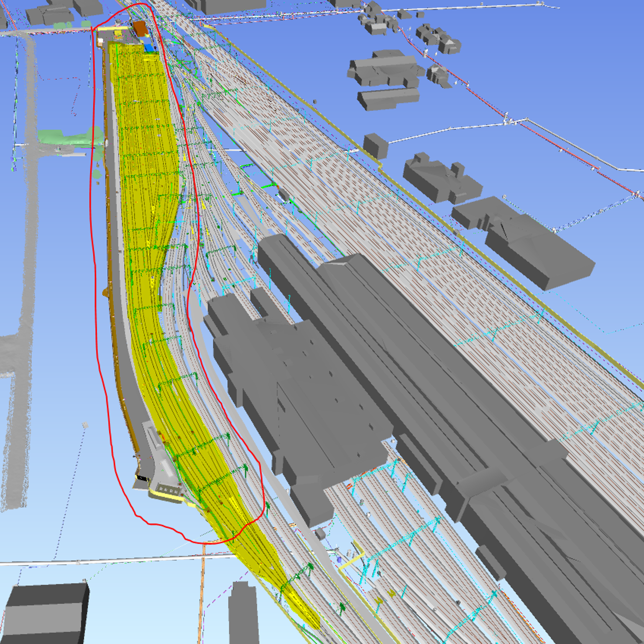Screen dimensions: 644x644
Task: Select the small blue object beside orange building
Action: (149, 48)
